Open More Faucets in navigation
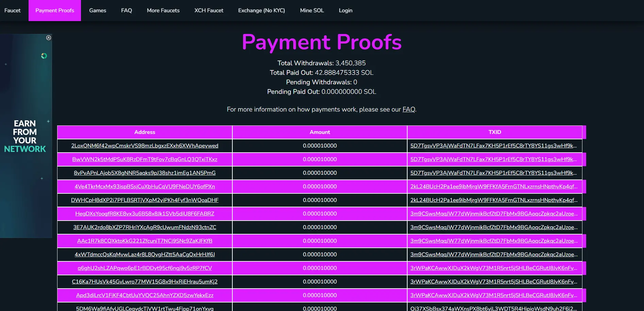This screenshot has height=311, width=644. click(163, 11)
